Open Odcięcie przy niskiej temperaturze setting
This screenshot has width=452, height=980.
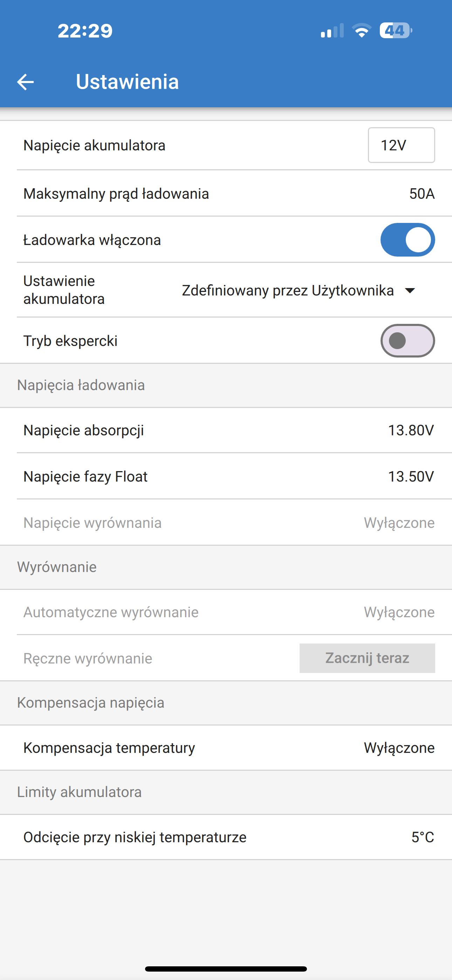[226, 837]
